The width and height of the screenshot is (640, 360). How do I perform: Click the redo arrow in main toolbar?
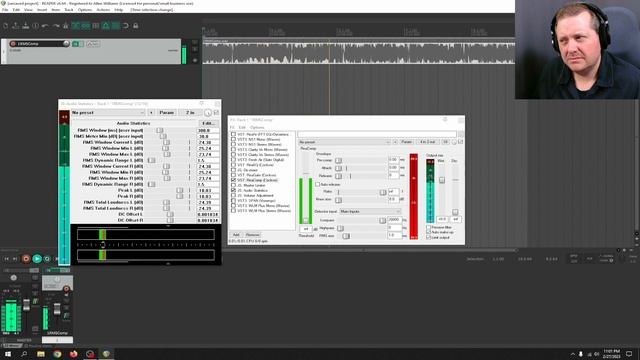click(x=56, y=26)
